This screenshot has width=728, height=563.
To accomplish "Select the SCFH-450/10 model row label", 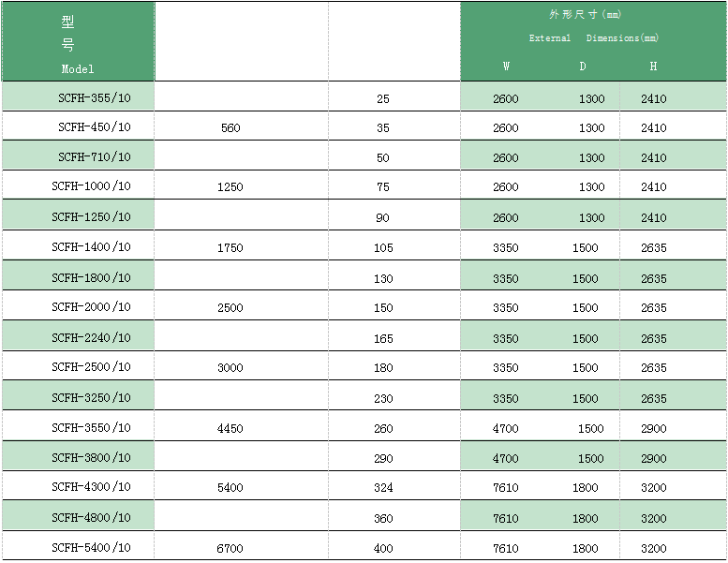I will [94, 127].
